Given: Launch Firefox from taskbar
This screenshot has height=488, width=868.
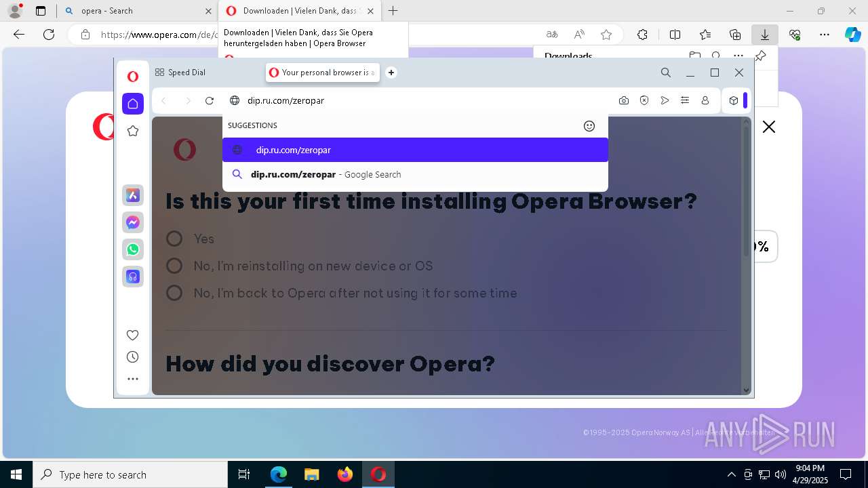Looking at the screenshot, I should coord(345,474).
